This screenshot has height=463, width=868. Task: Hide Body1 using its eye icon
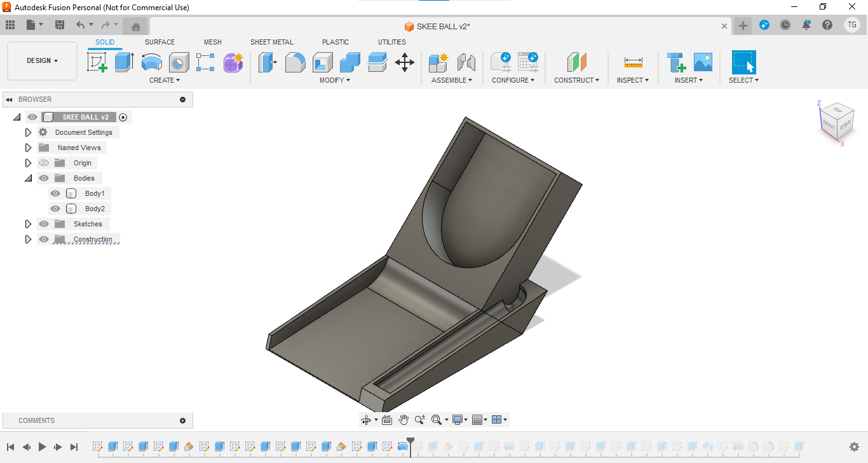pos(55,193)
